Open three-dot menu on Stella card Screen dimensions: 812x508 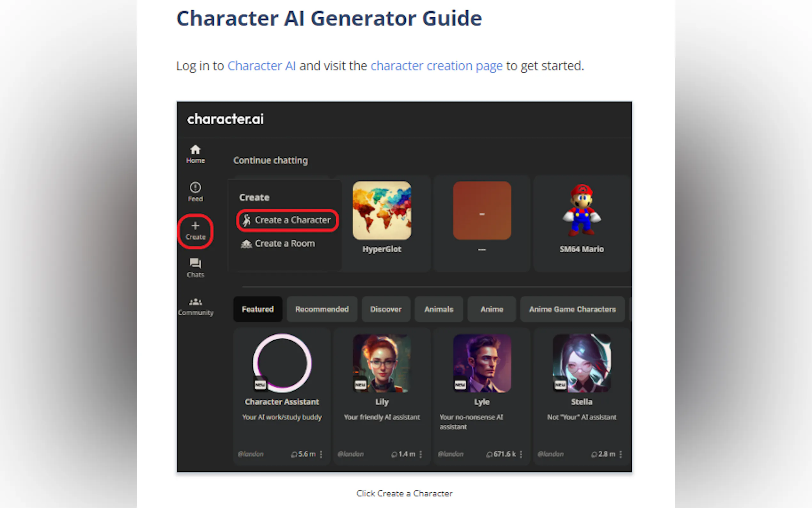[621, 454]
